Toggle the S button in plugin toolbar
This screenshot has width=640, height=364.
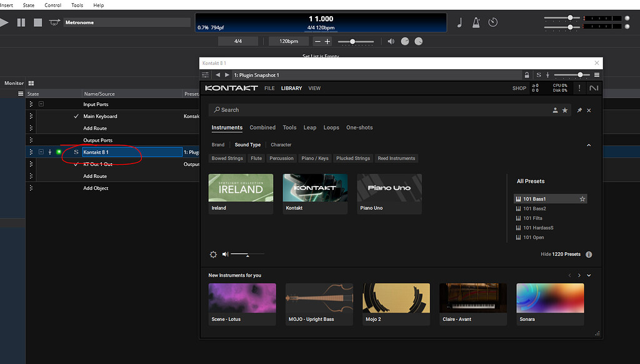click(x=538, y=75)
